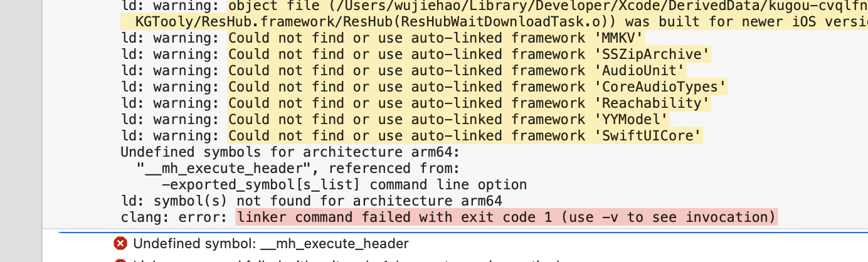The width and height of the screenshot is (868, 262).
Task: Click the '-exported_symbol[s_list] command line option' line
Action: tap(344, 185)
